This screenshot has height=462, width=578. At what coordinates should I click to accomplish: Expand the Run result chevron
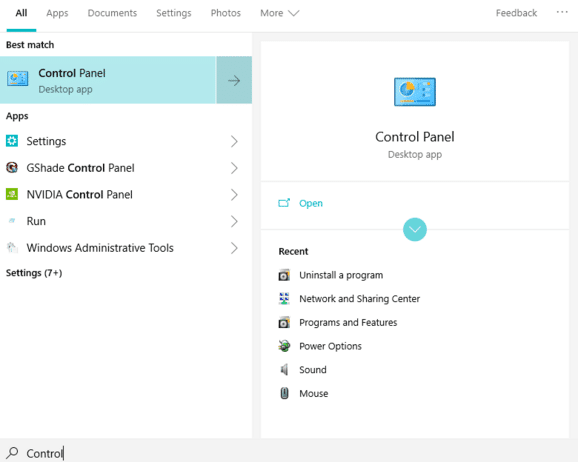[x=234, y=221]
